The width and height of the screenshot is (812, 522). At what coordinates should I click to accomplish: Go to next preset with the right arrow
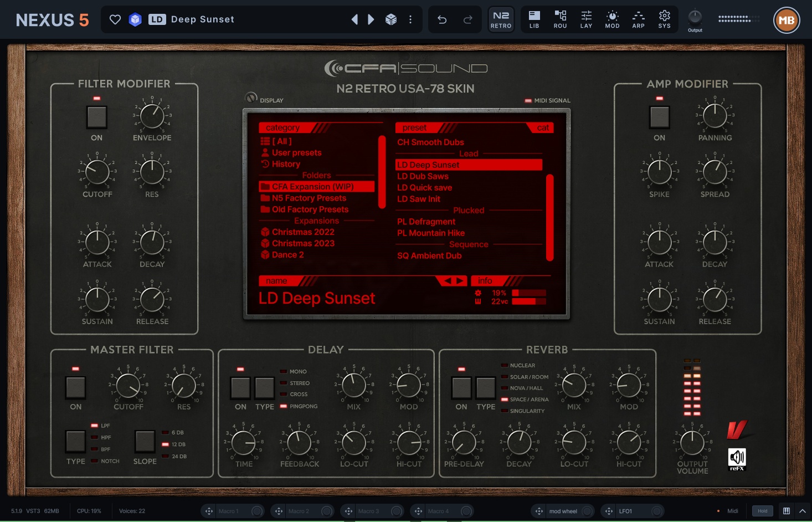click(371, 20)
